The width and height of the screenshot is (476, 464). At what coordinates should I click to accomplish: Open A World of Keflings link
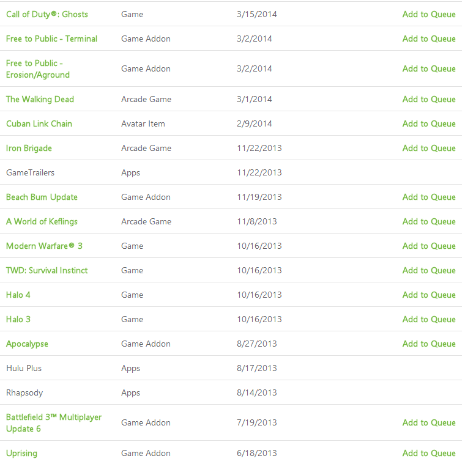42,222
